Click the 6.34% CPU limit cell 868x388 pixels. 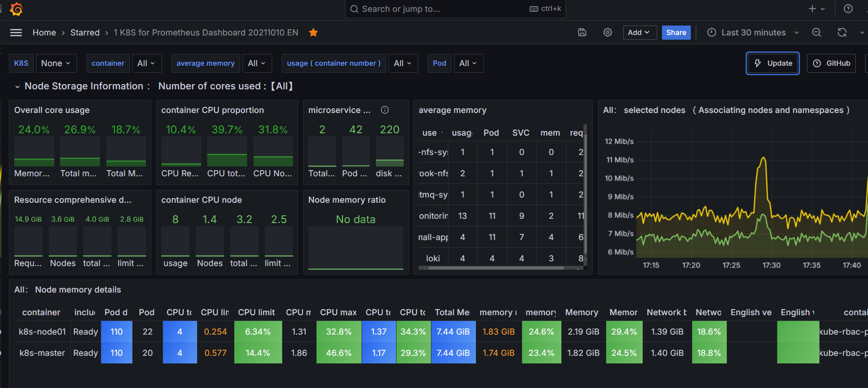[x=258, y=332]
